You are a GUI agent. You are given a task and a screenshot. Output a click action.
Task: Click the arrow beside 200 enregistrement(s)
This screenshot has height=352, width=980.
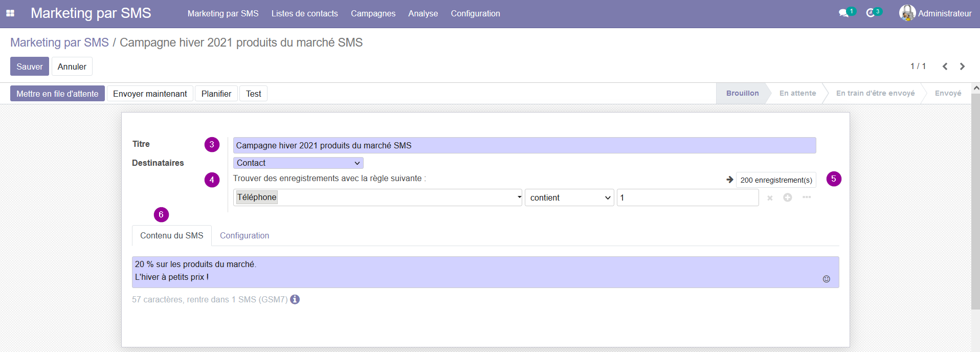730,180
